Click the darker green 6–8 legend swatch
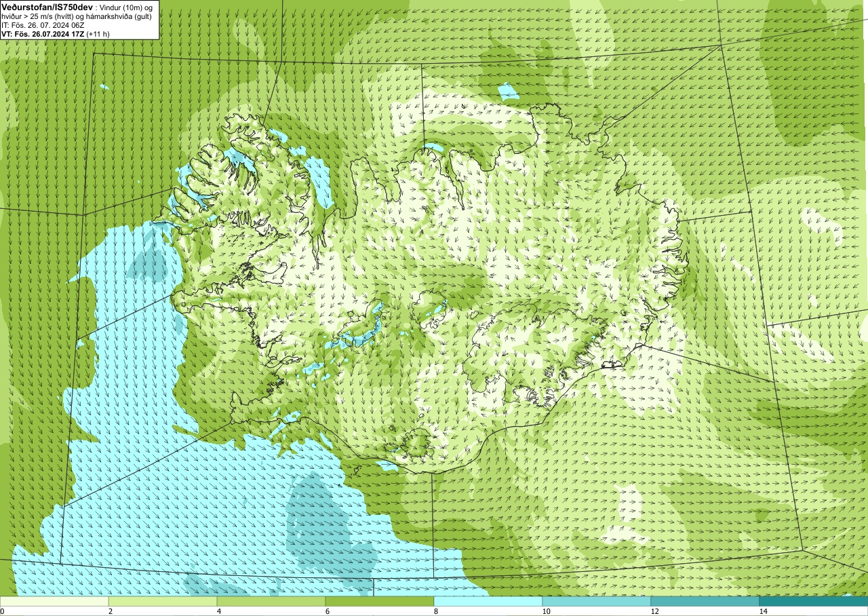The height and width of the screenshot is (616, 868). 380,601
